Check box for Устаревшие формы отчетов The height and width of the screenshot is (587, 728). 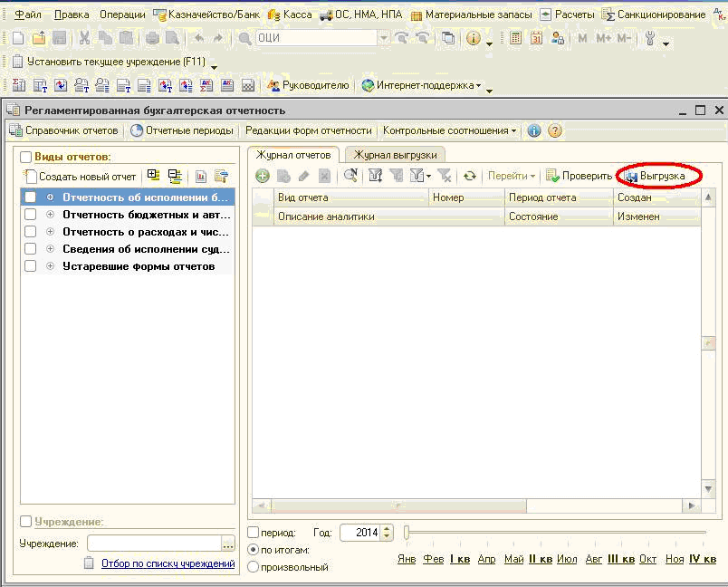coord(30,266)
